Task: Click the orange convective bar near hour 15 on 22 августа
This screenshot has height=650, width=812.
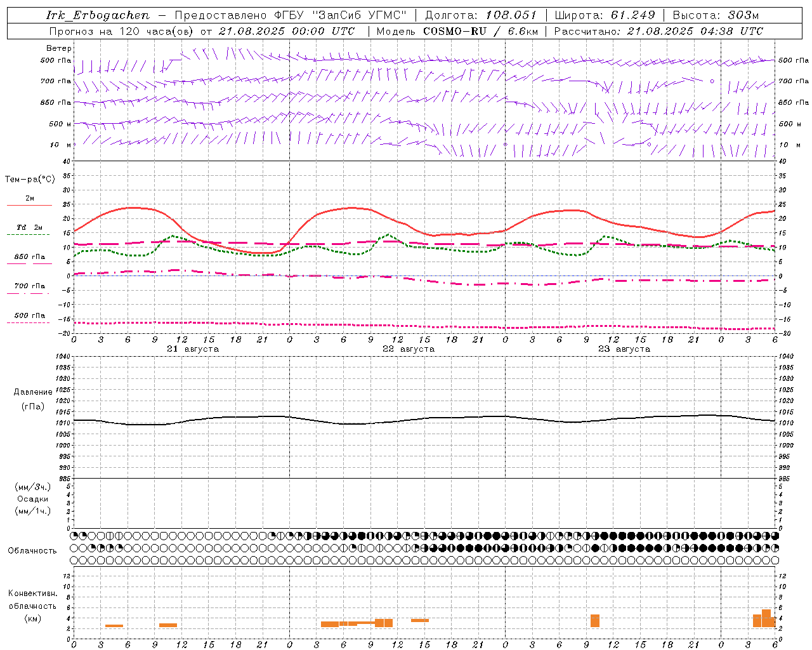Action: tap(420, 620)
